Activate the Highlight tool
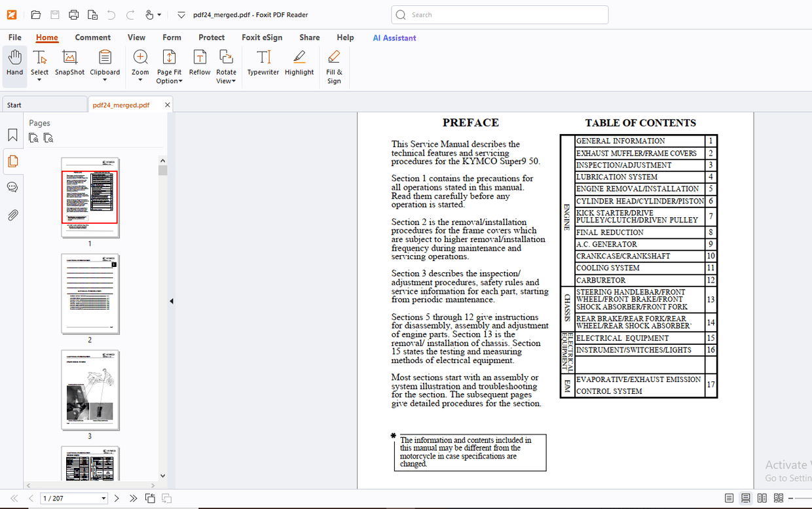Image resolution: width=812 pixels, height=509 pixels. point(299,63)
